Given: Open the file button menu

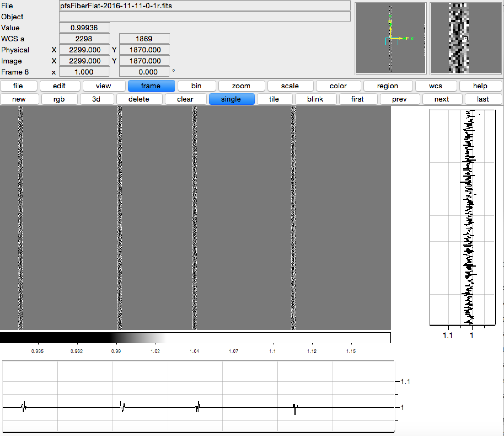Looking at the screenshot, I should 18,86.
